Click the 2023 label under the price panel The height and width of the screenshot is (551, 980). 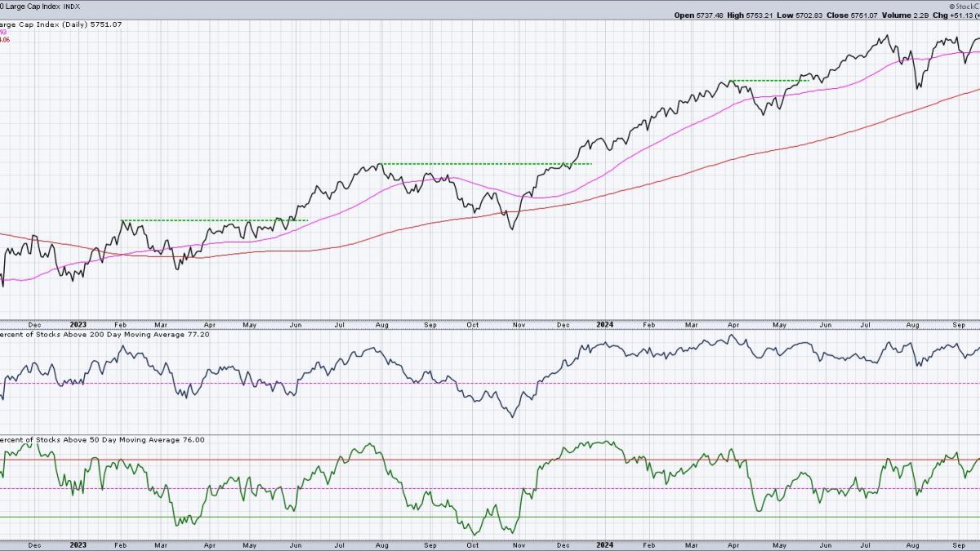pos(78,324)
